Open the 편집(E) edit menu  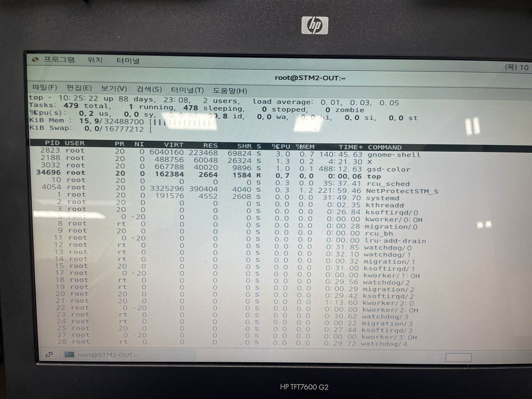pos(79,88)
